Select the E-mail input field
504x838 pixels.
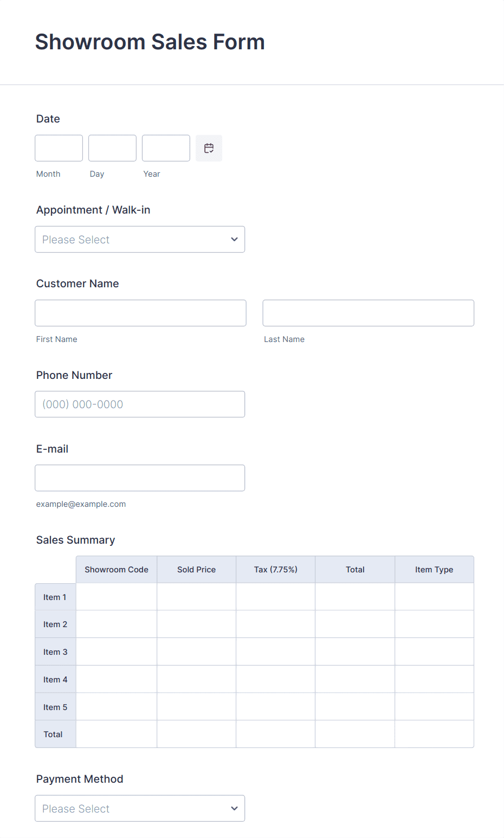pos(140,478)
